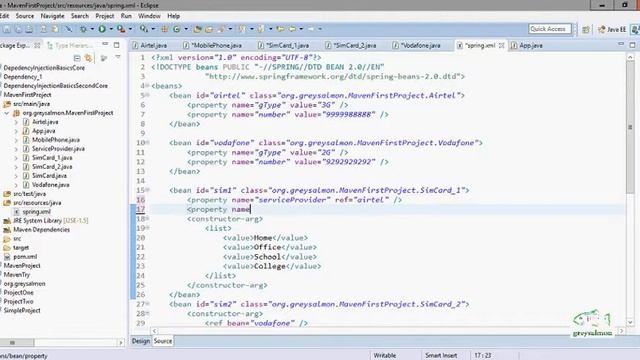Switch to the Vodafone.java editor tab
Viewport: 640px width, 360px height.
[x=416, y=45]
